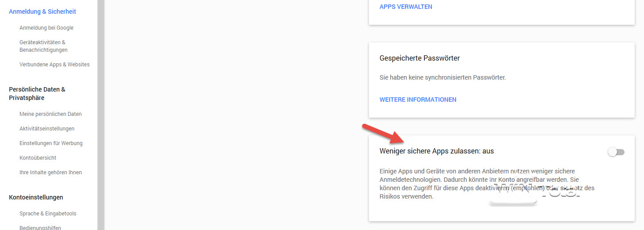This screenshot has height=230, width=644.
Task: Click the WEITERE INFORMATIONEN link
Action: pos(418,100)
